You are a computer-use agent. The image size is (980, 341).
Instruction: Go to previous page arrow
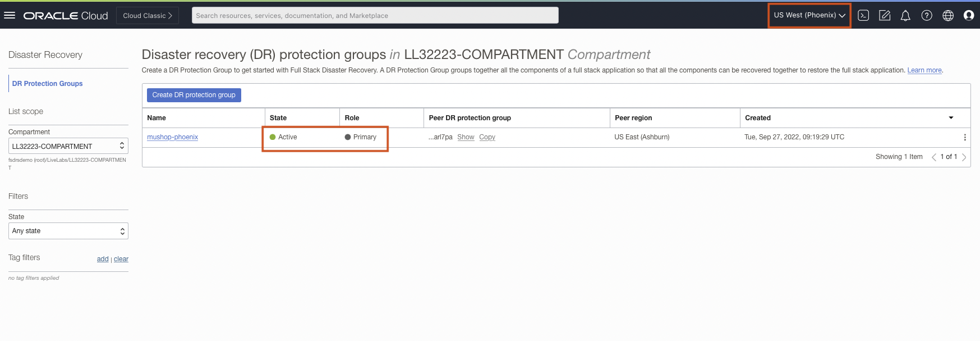tap(934, 157)
